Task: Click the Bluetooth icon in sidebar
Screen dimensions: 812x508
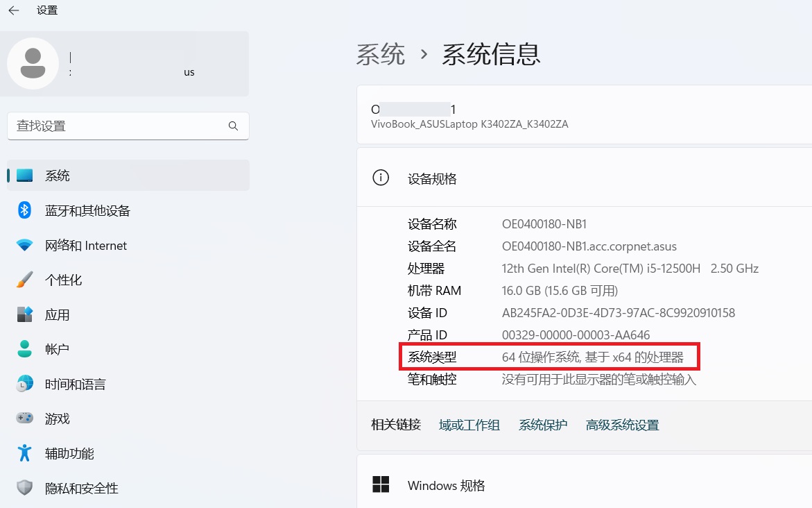Action: pos(25,210)
